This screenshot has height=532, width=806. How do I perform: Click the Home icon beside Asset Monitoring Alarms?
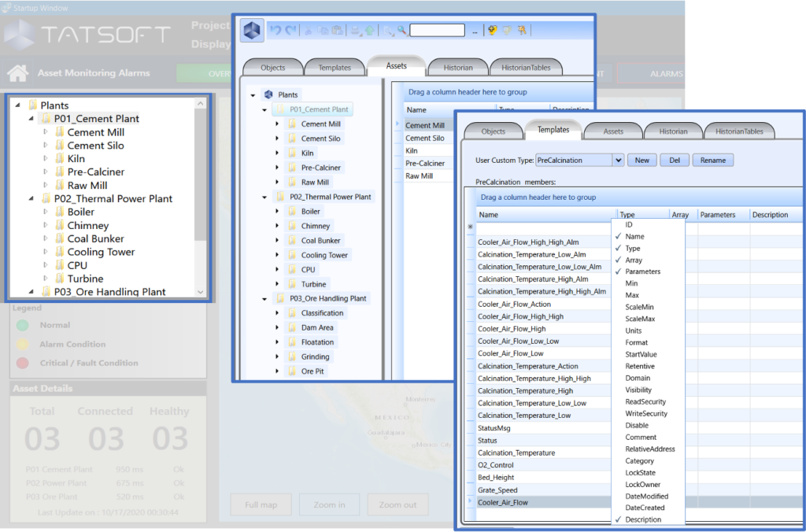coord(17,73)
